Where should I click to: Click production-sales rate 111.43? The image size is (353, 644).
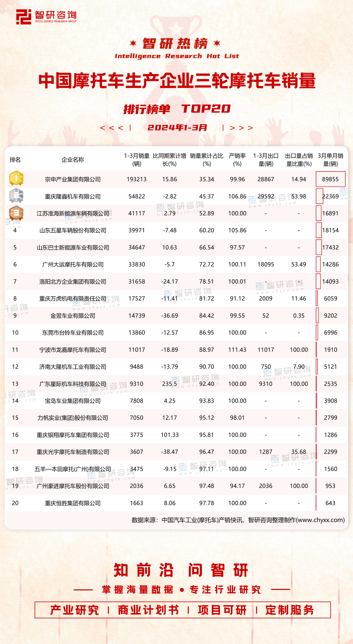[x=237, y=350]
